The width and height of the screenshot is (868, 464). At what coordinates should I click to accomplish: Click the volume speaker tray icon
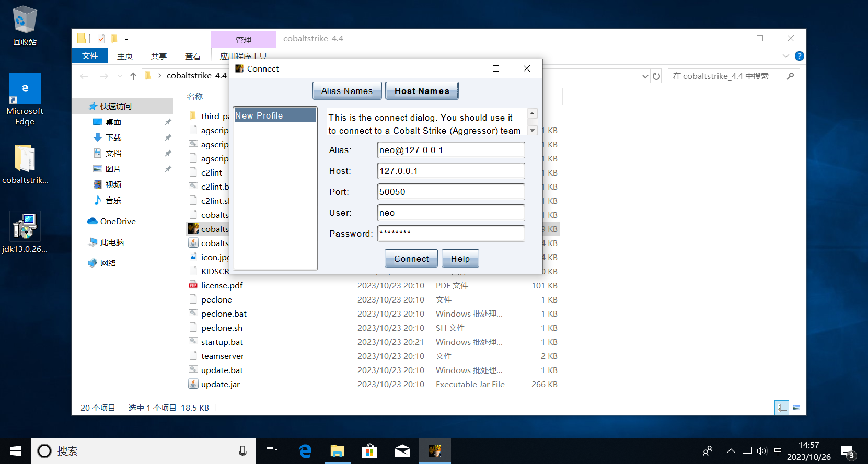coord(762,451)
